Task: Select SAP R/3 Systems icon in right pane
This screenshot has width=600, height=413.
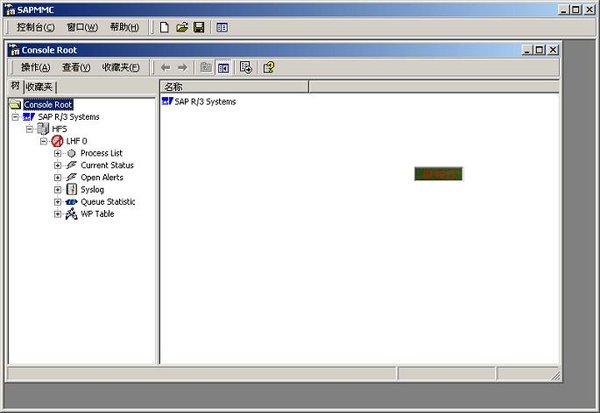Action: click(x=167, y=101)
